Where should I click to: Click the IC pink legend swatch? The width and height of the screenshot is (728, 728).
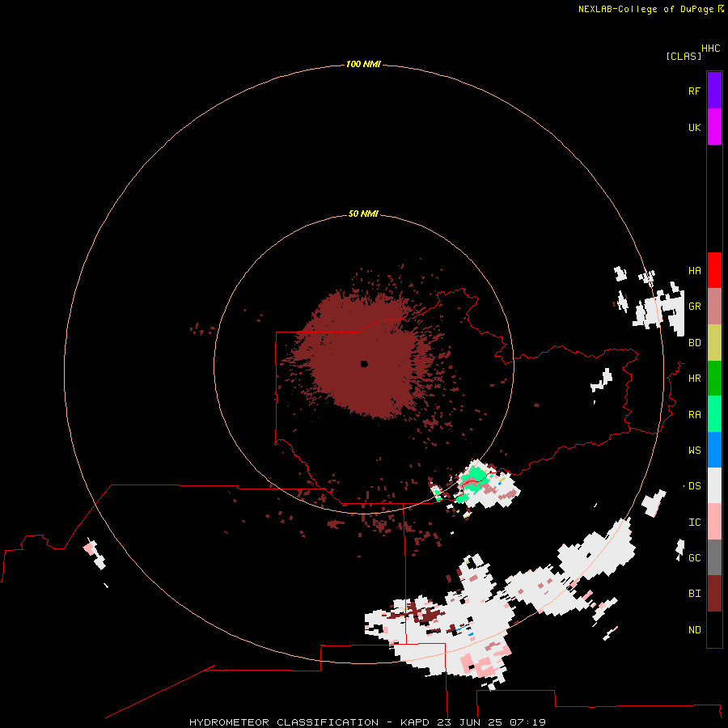tap(714, 522)
